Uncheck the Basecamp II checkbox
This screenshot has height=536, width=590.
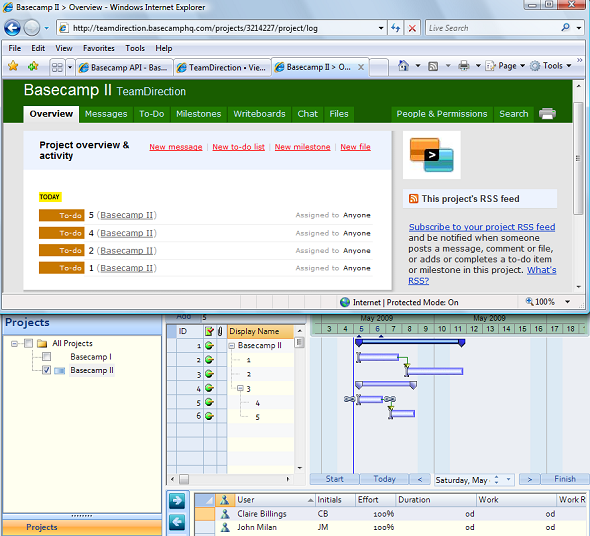click(46, 370)
